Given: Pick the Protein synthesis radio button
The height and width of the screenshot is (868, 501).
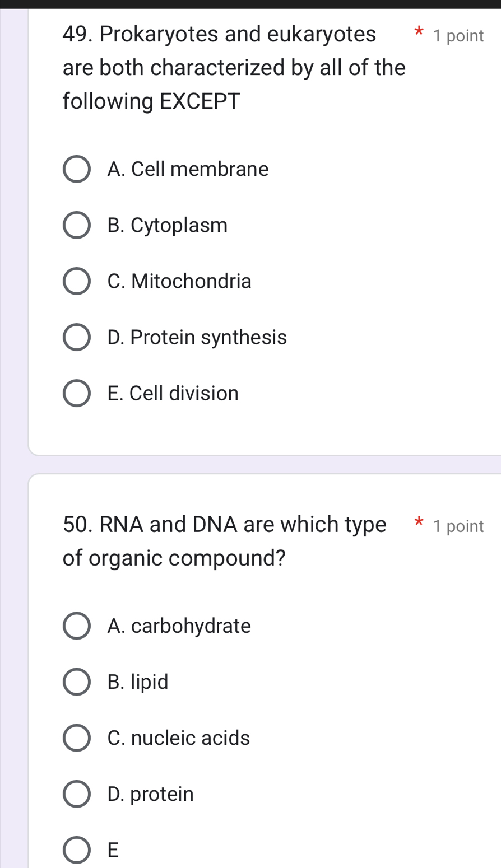Looking at the screenshot, I should tap(76, 337).
